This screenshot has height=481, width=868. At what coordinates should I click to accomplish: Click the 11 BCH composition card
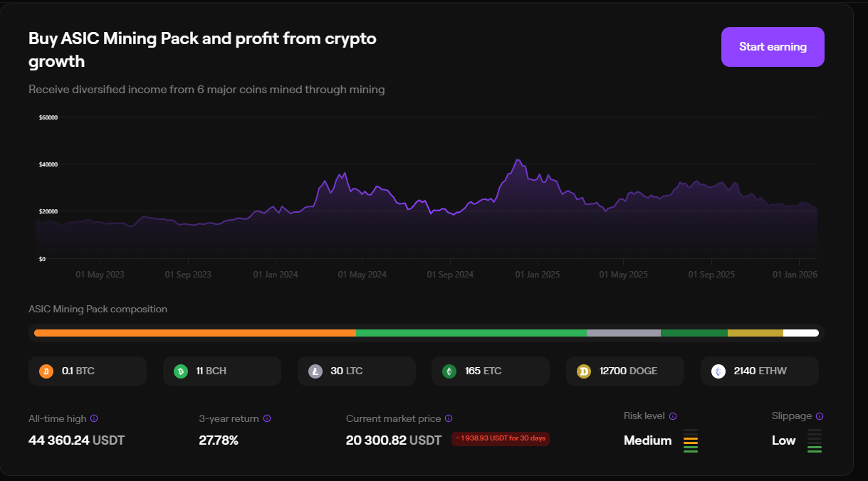point(222,371)
